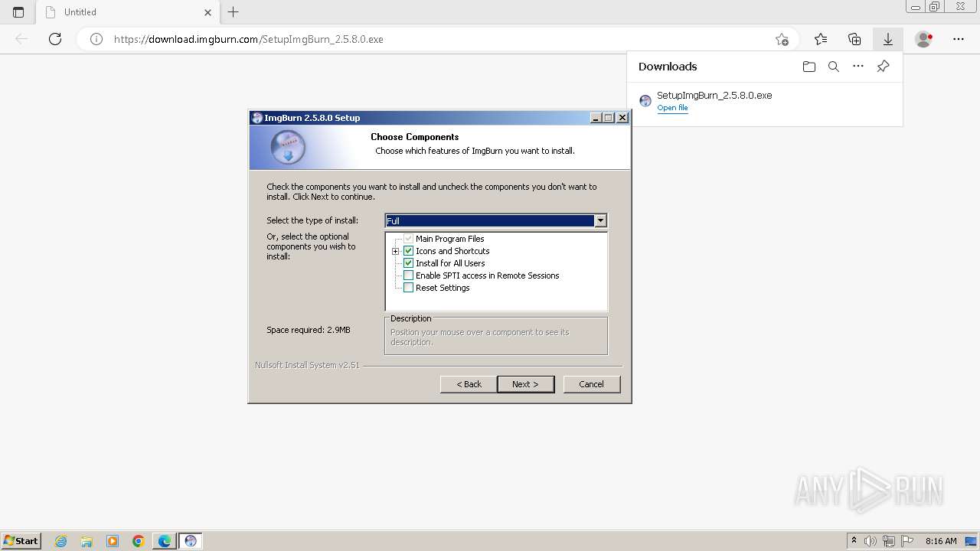Search downloads with magnifier icon
The width and height of the screenshot is (980, 551).
point(834,67)
